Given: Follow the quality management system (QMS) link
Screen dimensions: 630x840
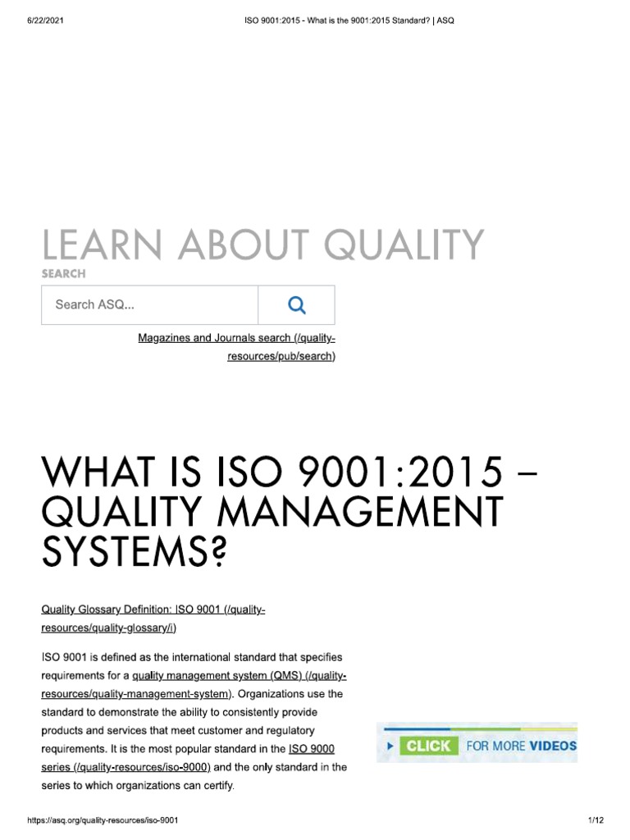Looking at the screenshot, I should point(194,685).
